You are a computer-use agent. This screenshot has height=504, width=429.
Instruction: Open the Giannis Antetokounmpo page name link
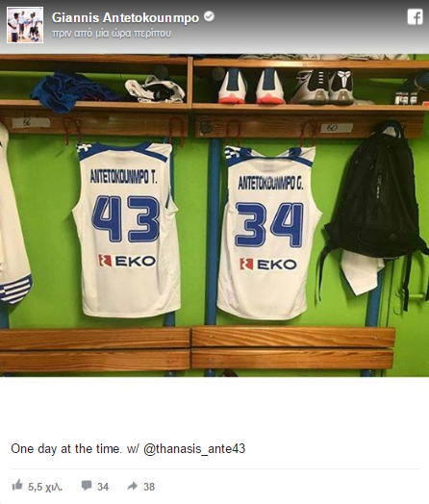pyautogui.click(x=125, y=17)
